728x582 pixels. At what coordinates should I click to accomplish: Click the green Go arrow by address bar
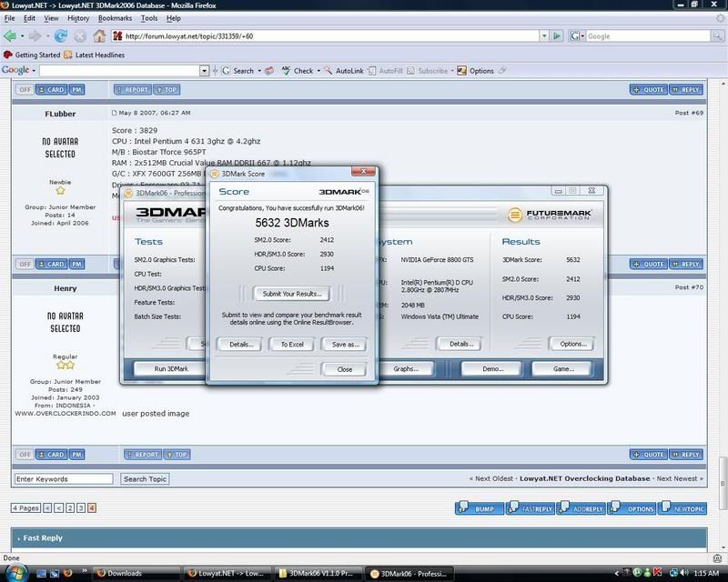pos(557,35)
